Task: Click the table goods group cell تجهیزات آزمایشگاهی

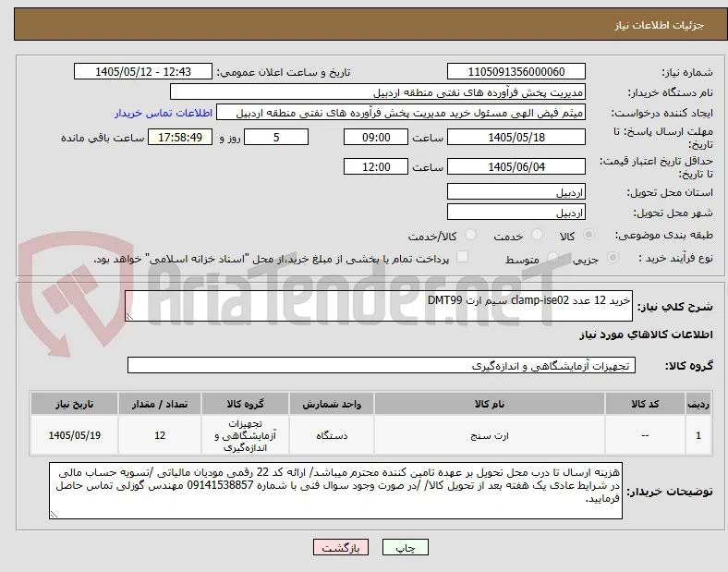Action: click(x=245, y=435)
